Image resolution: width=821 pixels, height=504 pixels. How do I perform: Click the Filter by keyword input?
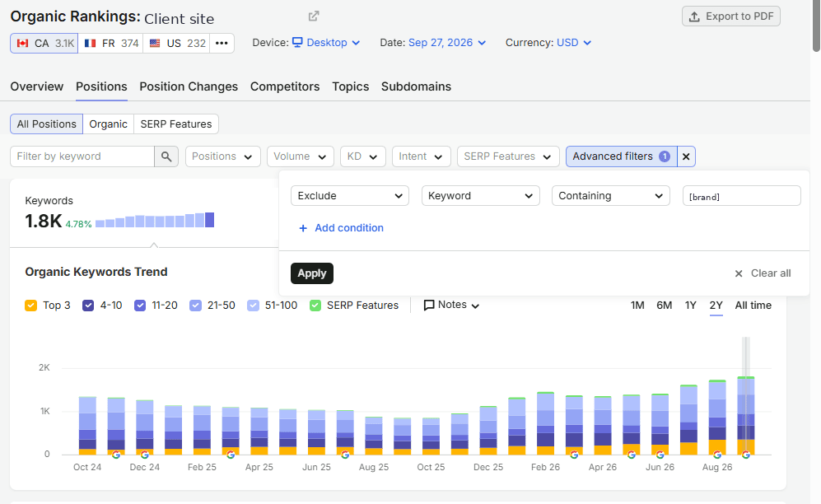pyautogui.click(x=82, y=156)
